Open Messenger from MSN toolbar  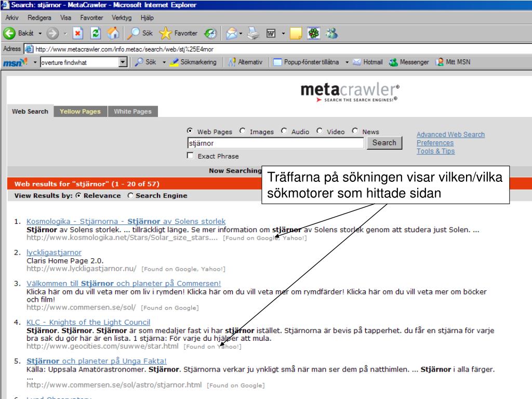click(x=409, y=62)
